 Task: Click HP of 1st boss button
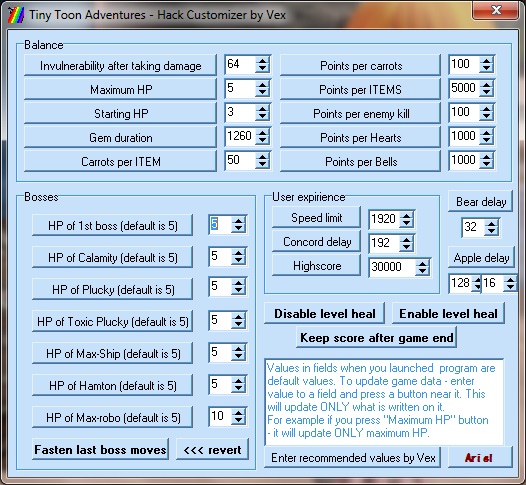coord(112,225)
